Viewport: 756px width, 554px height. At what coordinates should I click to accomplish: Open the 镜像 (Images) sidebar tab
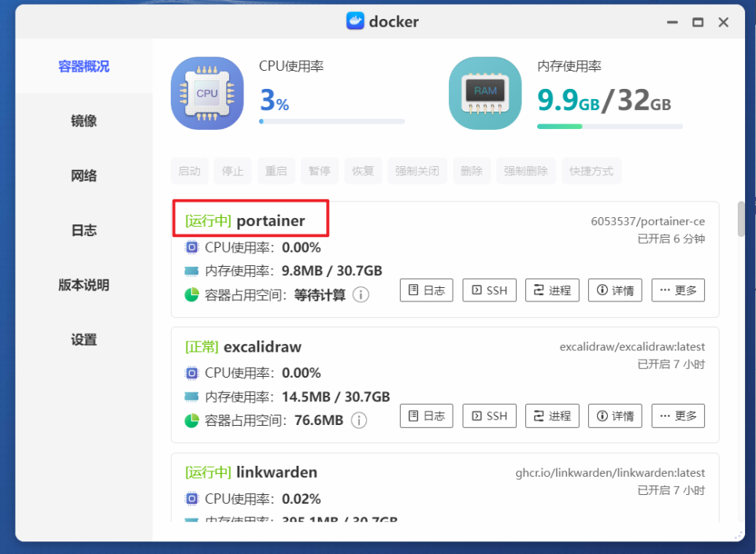(84, 121)
